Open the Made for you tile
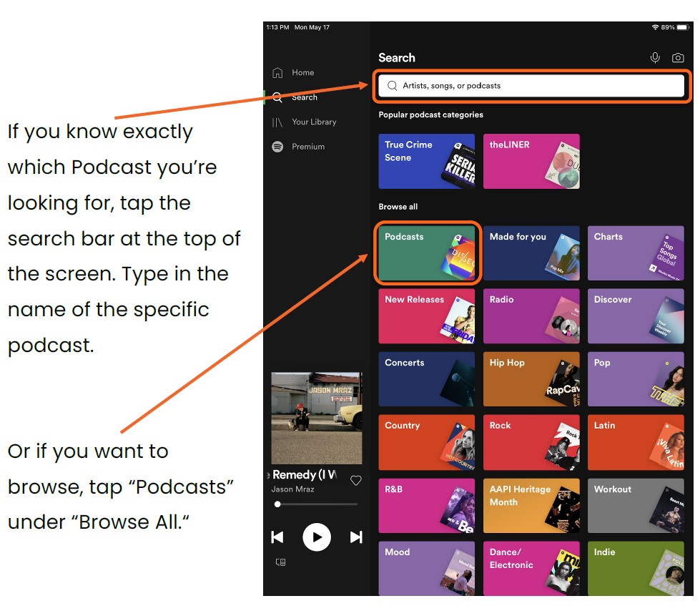The width and height of the screenshot is (700, 606). point(531,253)
